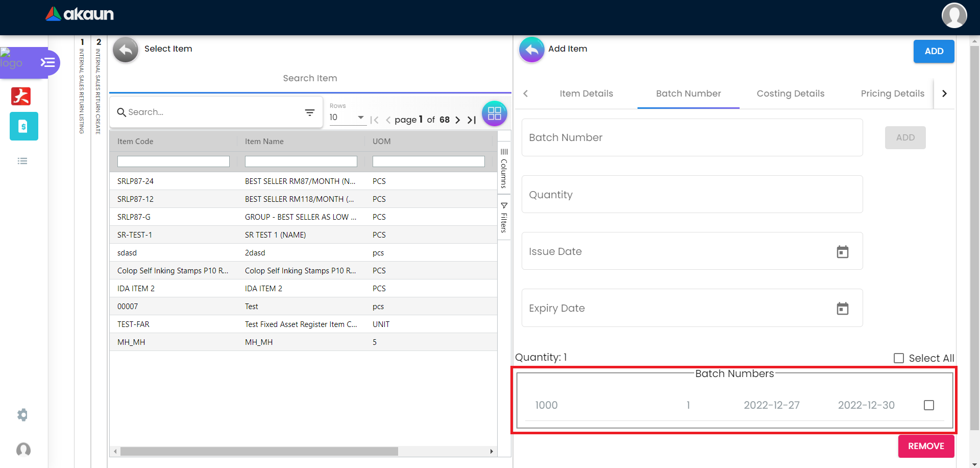Toggle the sidebar menu collapse icon

tap(48, 62)
